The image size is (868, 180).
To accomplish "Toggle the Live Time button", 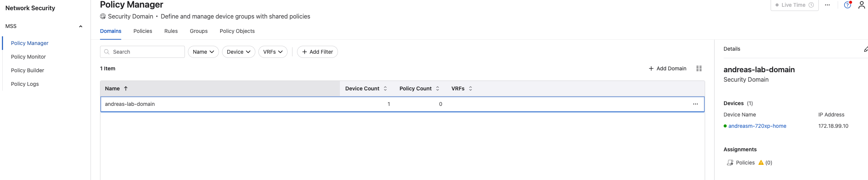I will point(794,5).
